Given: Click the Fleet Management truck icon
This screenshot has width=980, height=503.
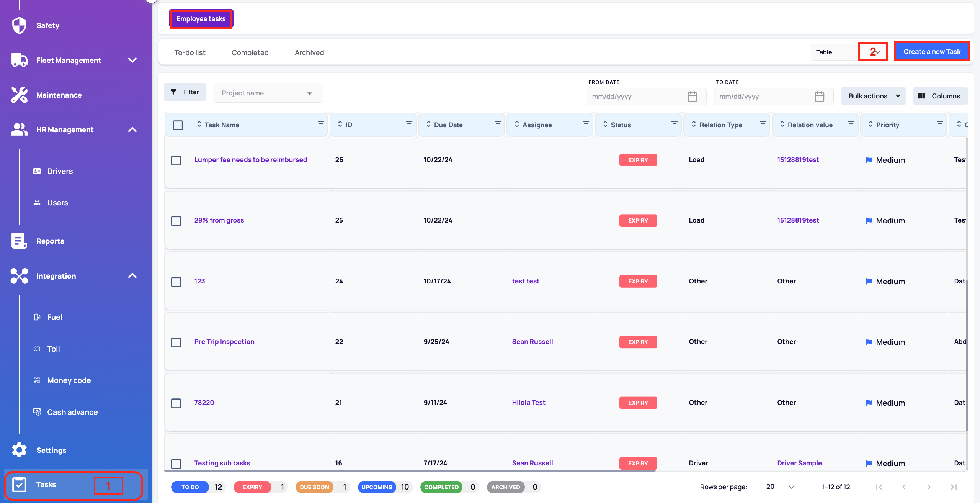Looking at the screenshot, I should tap(19, 60).
